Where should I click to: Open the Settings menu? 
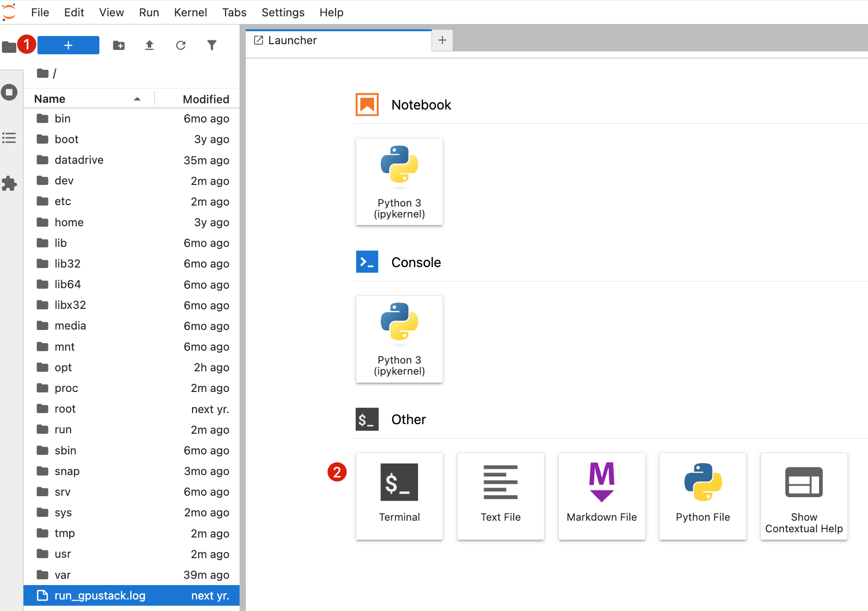283,12
